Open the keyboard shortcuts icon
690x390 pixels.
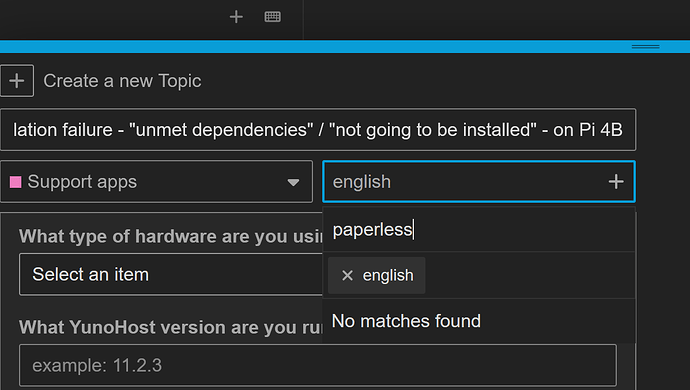(272, 17)
